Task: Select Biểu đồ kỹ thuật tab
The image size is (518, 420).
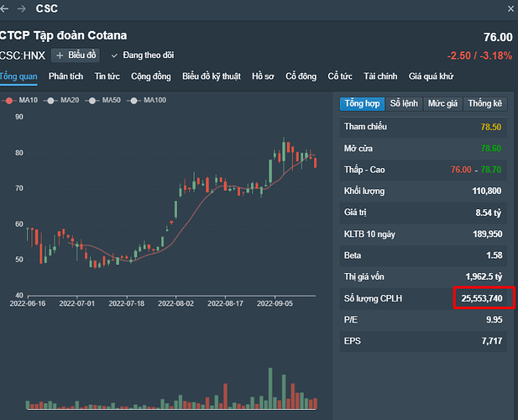Action: tap(212, 76)
